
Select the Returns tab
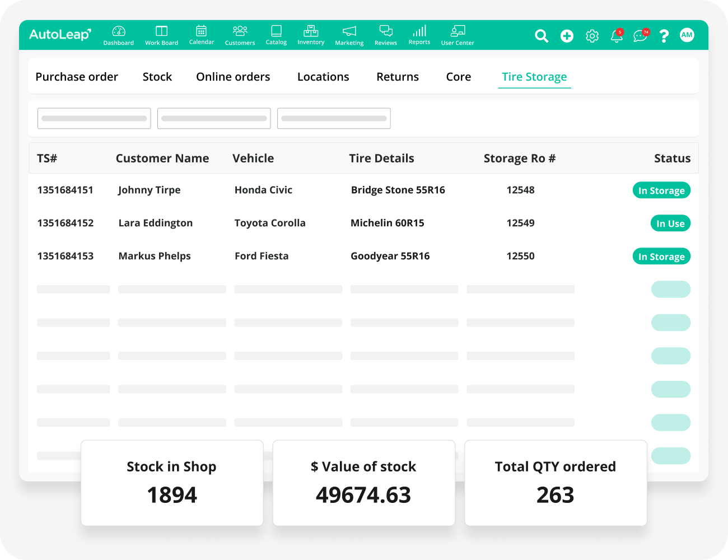[x=398, y=77]
